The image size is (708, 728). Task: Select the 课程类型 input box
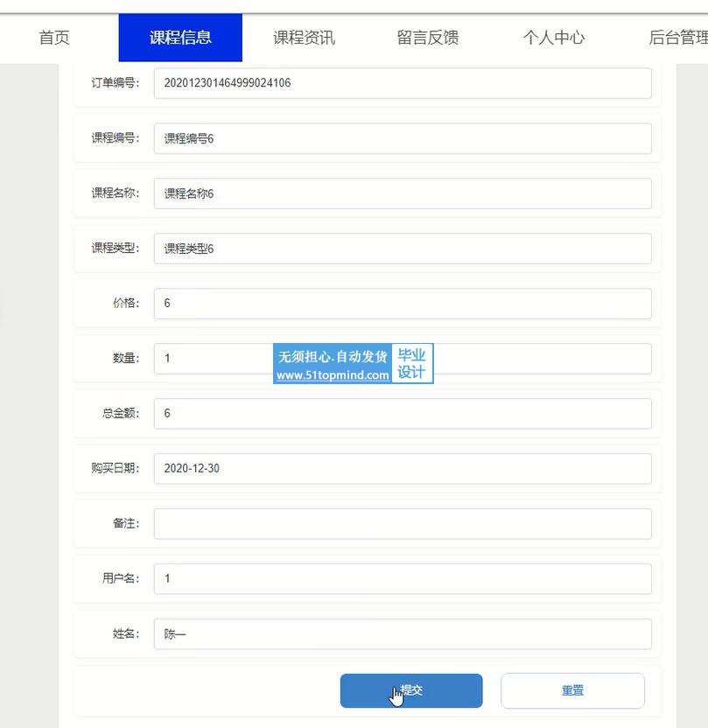click(403, 248)
